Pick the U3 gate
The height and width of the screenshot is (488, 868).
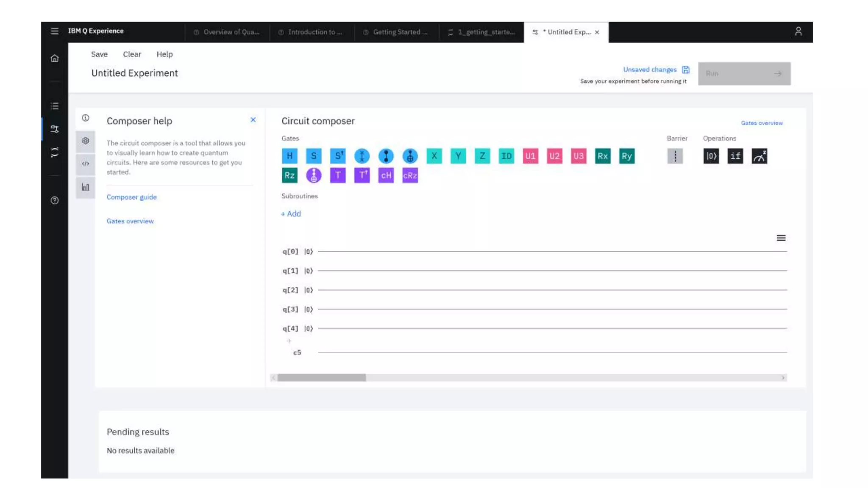[578, 156]
